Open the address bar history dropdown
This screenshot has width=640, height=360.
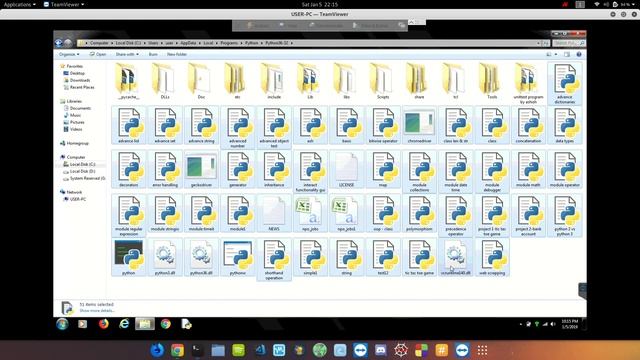click(x=538, y=43)
